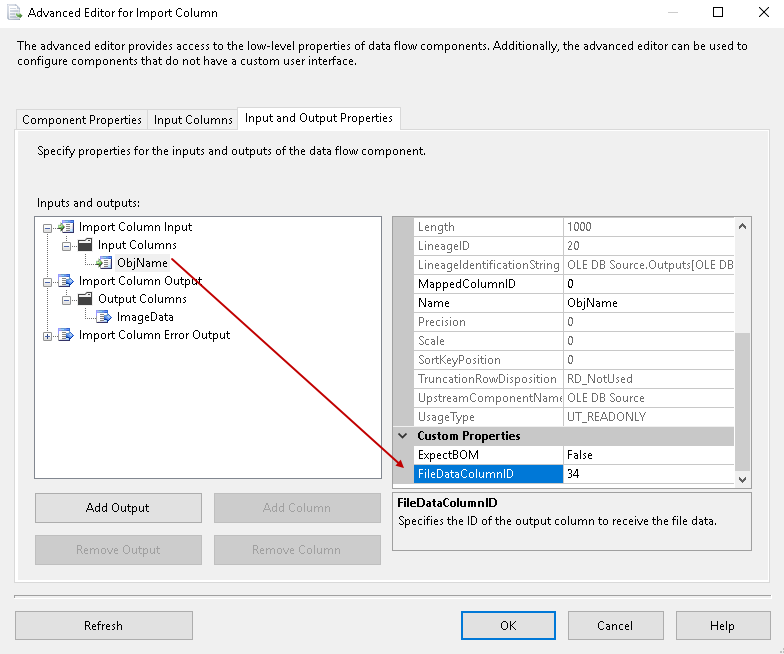Screen dimensions: 784x654
Task: Collapse the Output Columns folder node
Action: 66,299
